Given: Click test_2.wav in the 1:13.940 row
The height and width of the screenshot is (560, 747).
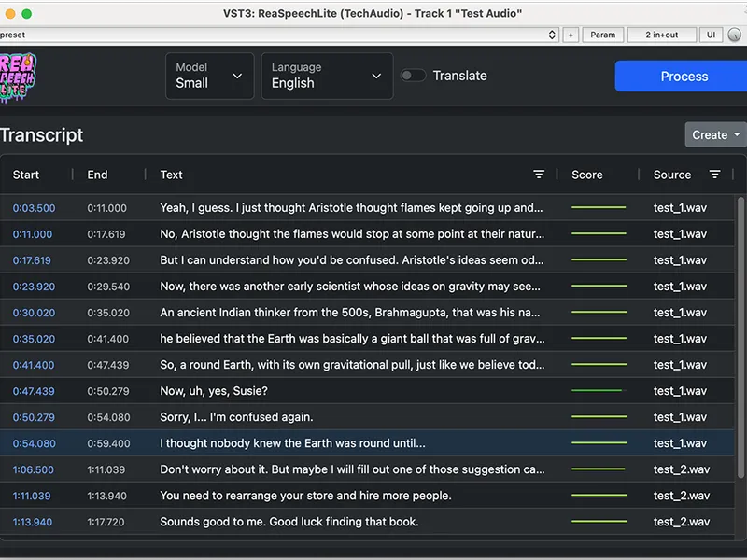Looking at the screenshot, I should (682, 523).
